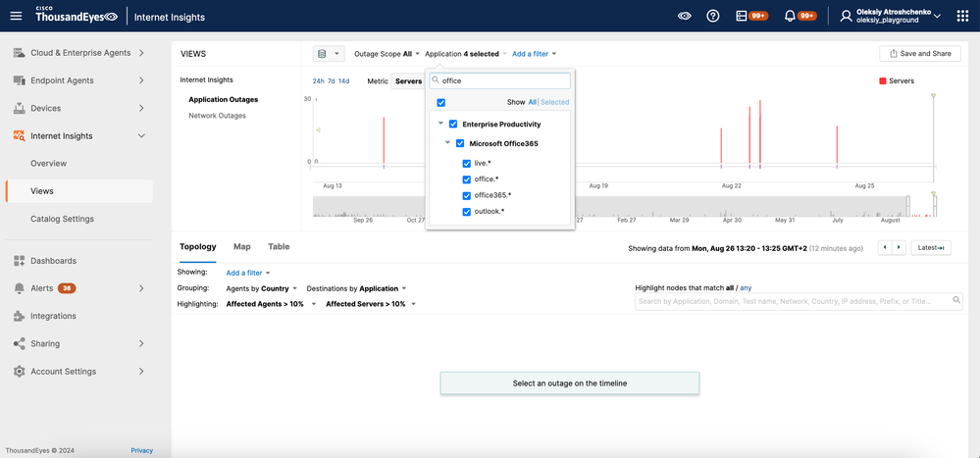This screenshot has height=458, width=980.
Task: Open the help question mark icon
Action: pos(713,17)
